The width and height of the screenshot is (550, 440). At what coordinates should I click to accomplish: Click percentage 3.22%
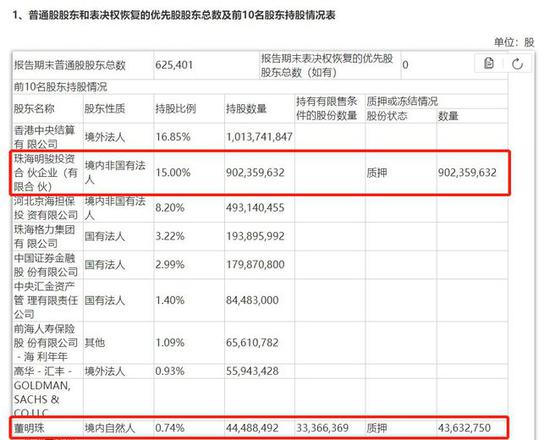pyautogui.click(x=170, y=236)
